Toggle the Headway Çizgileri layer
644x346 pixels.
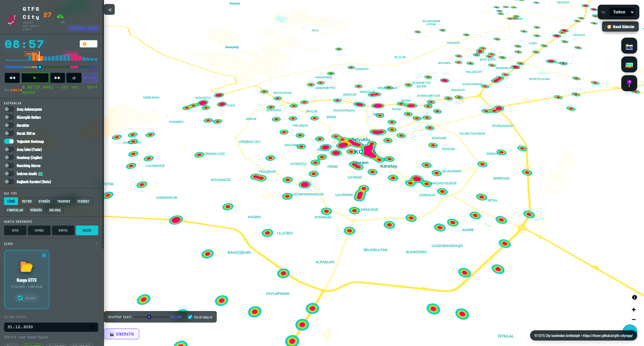(9, 158)
